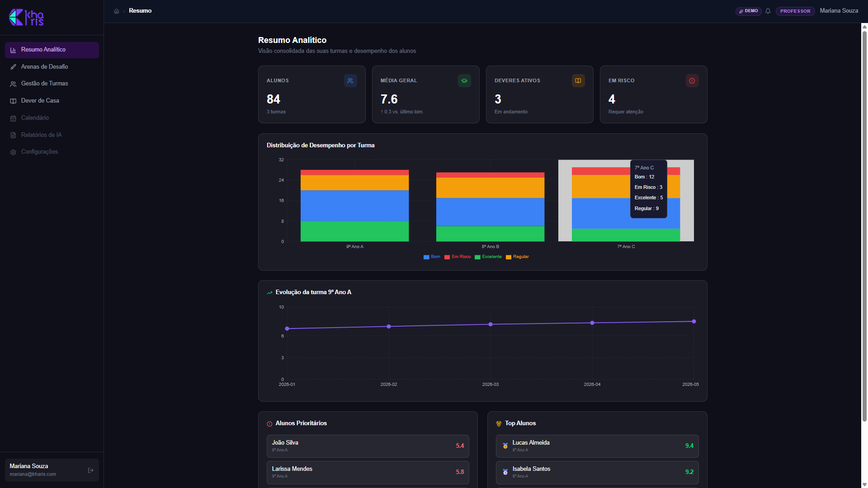Click João Silva's 5.4 score
This screenshot has width=868, height=488.
tap(460, 446)
